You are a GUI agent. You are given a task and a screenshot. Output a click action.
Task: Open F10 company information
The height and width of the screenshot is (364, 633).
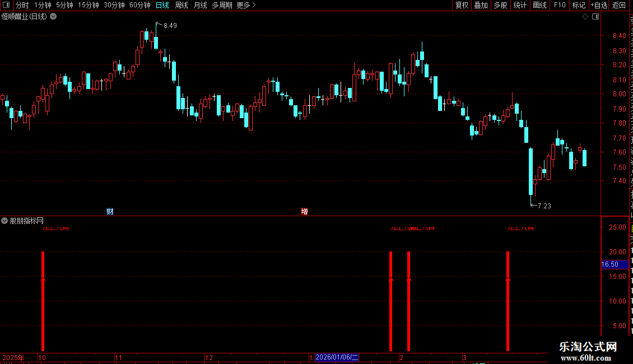point(560,5)
